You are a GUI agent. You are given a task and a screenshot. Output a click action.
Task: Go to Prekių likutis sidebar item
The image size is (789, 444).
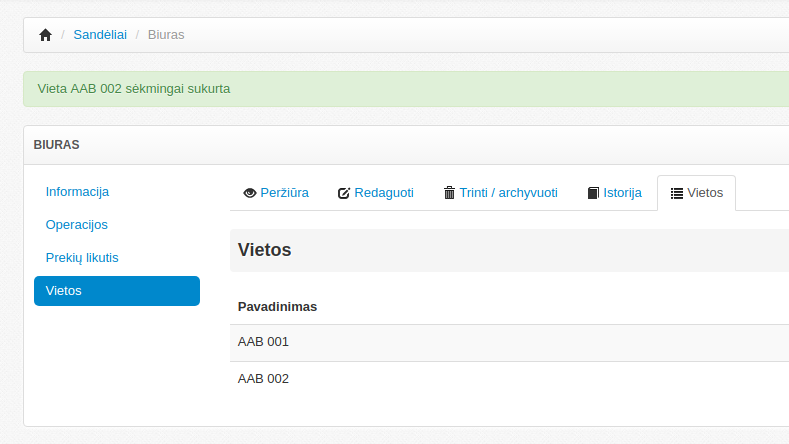[82, 258]
